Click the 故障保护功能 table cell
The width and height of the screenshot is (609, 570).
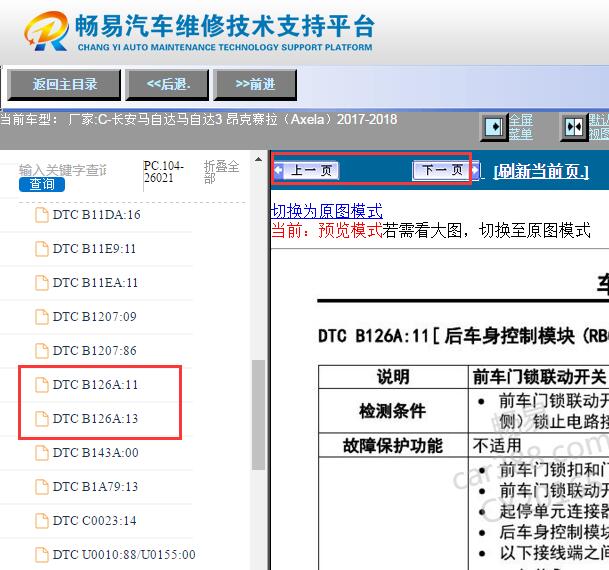tap(393, 445)
